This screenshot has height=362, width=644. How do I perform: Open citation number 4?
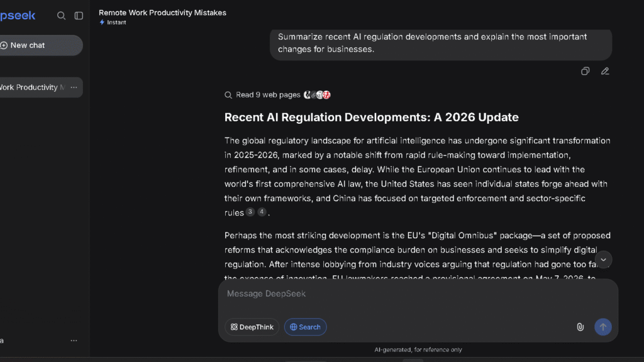[x=262, y=212]
